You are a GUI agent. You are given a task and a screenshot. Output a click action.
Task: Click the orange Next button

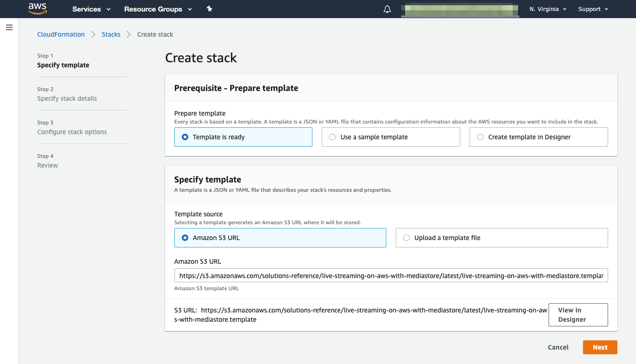coord(600,347)
